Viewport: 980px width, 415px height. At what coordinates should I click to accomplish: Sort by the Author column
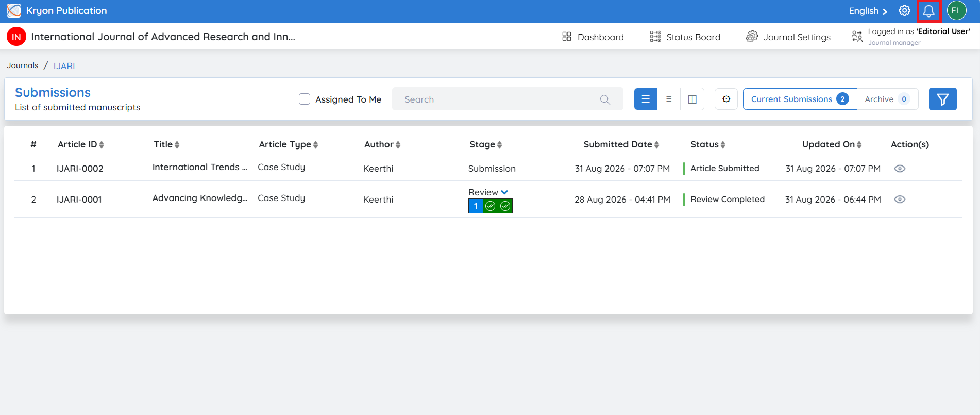pos(382,144)
